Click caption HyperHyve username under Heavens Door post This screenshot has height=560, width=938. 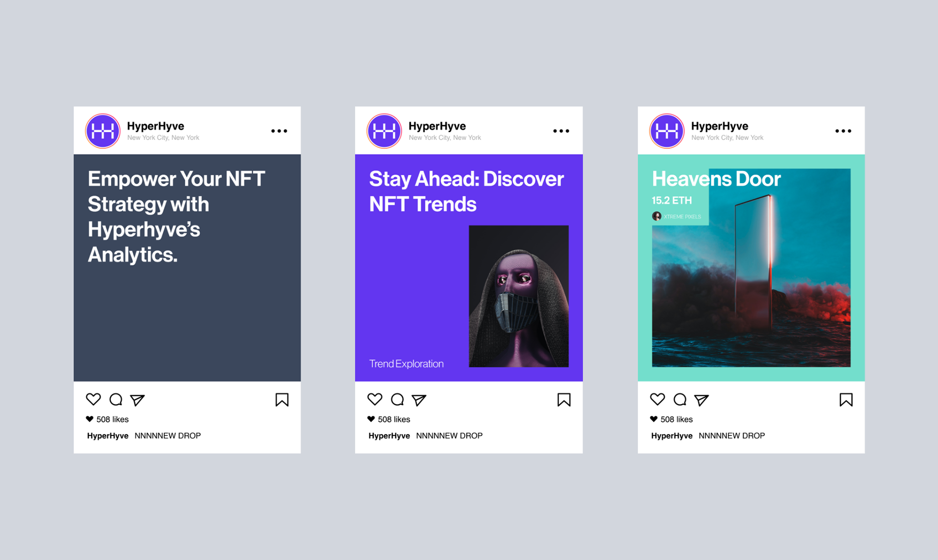(672, 436)
